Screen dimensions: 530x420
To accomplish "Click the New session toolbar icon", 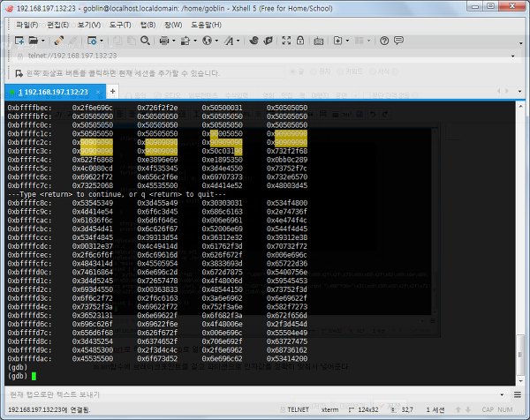I will click(19, 41).
